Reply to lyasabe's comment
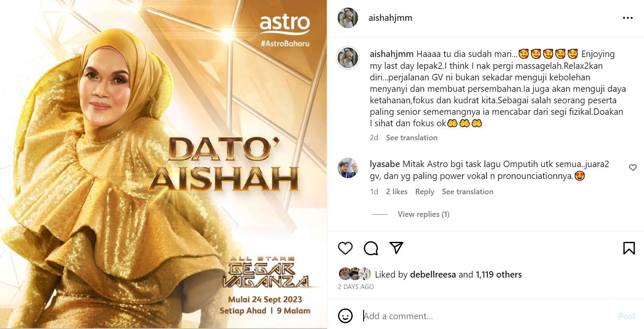Viewport: 644px width, 329px height. 425,192
